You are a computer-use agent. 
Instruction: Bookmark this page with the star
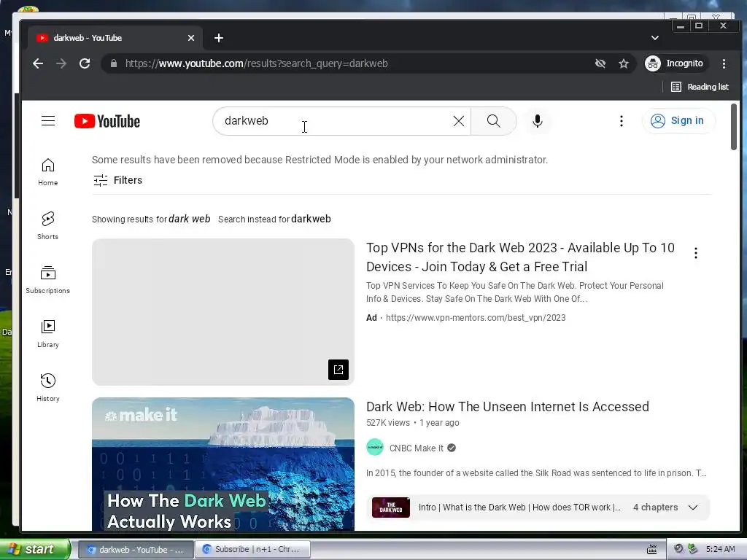coord(624,63)
